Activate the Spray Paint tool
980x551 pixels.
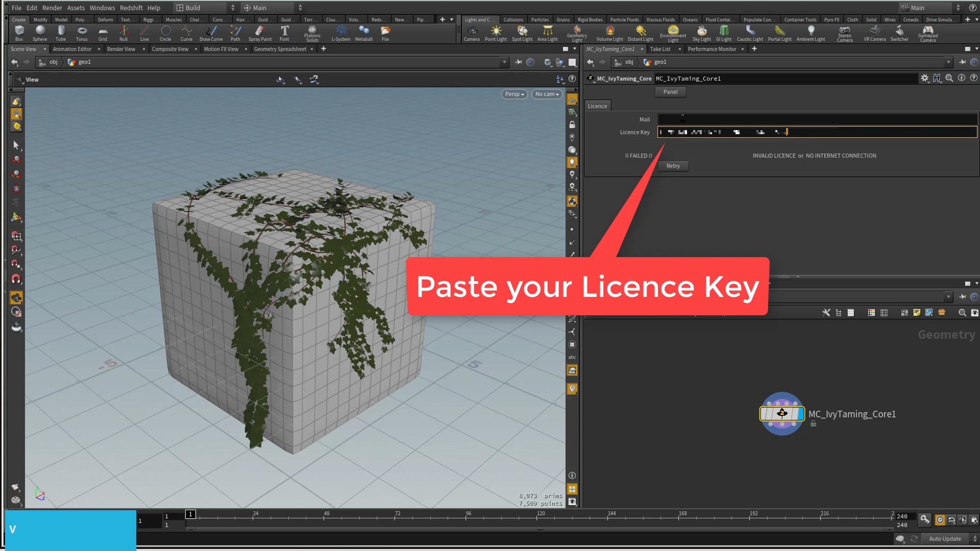pos(260,33)
